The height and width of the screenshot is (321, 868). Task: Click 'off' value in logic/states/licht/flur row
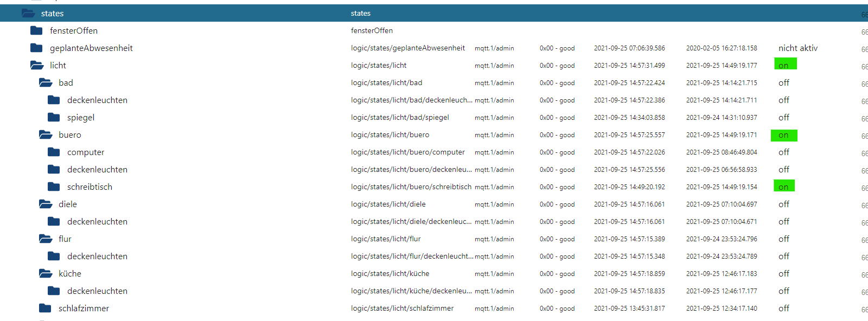pyautogui.click(x=784, y=239)
